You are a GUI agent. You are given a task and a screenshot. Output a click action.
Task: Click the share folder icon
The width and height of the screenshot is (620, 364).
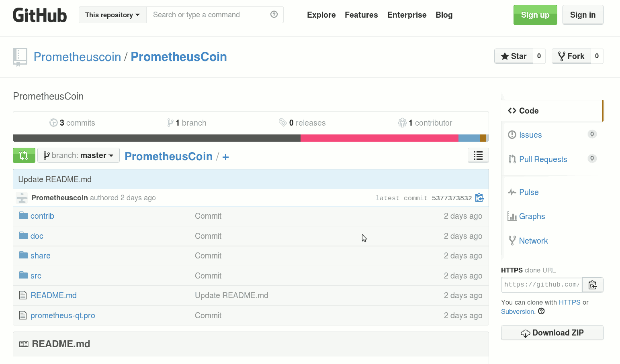(x=23, y=255)
